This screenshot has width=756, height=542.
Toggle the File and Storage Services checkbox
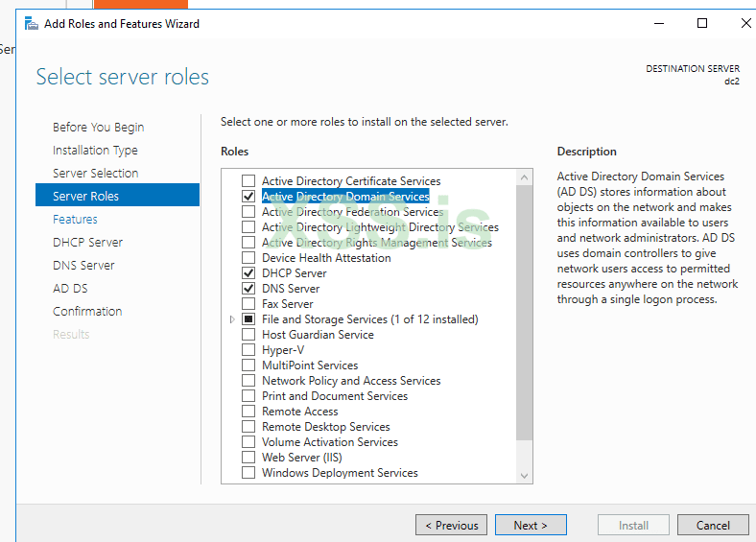[248, 319]
